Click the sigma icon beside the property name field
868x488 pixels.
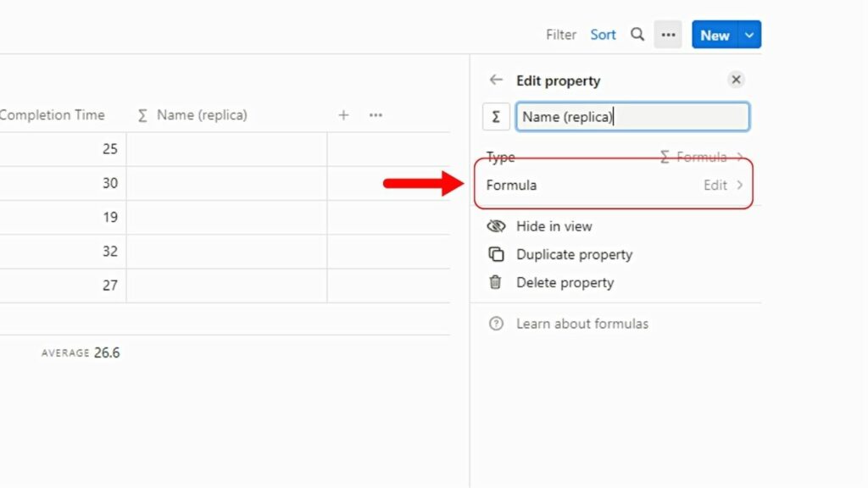496,116
